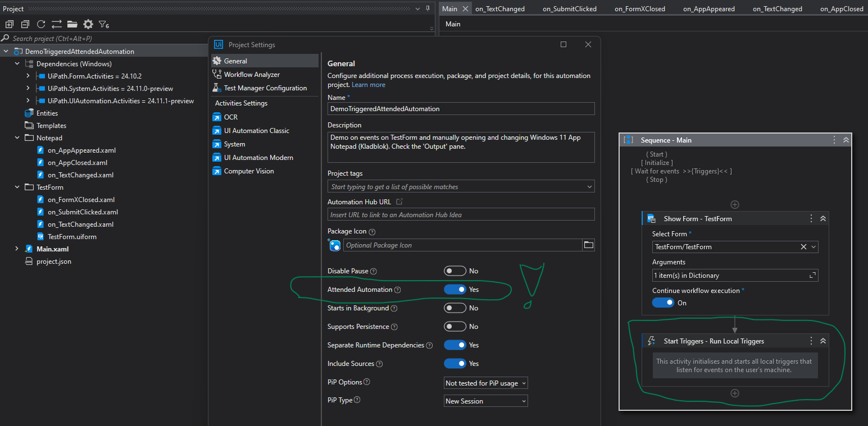
Task: Click the Project panel filter funnel icon
Action: (x=103, y=24)
